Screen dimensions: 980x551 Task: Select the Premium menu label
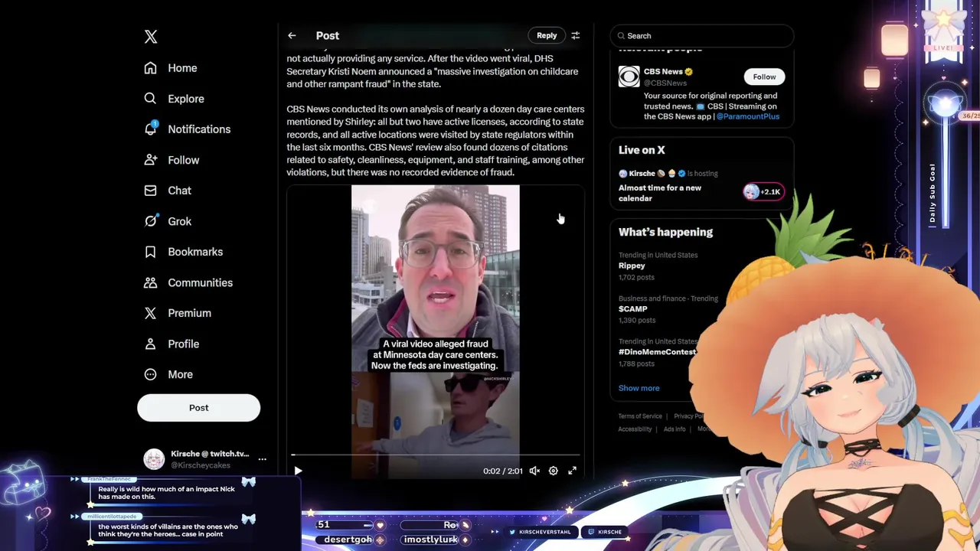pos(189,313)
